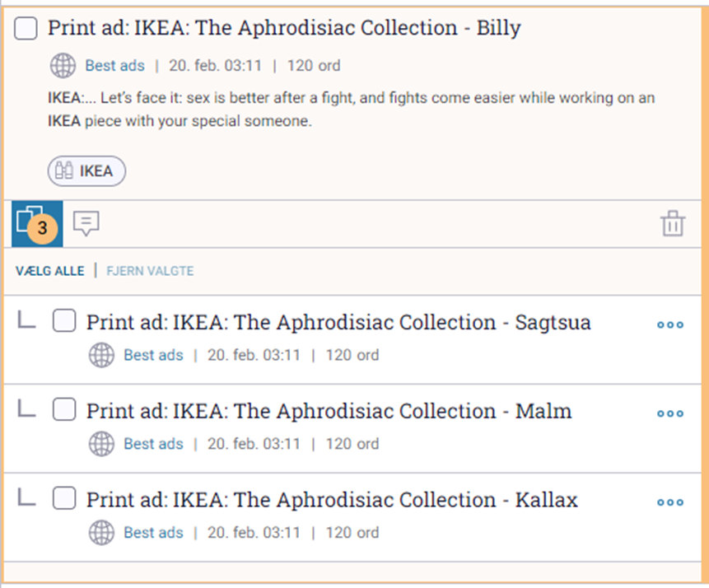Open the Aphrodisiac Collection - Malm headline
The width and height of the screenshot is (709, 588).
coord(329,411)
